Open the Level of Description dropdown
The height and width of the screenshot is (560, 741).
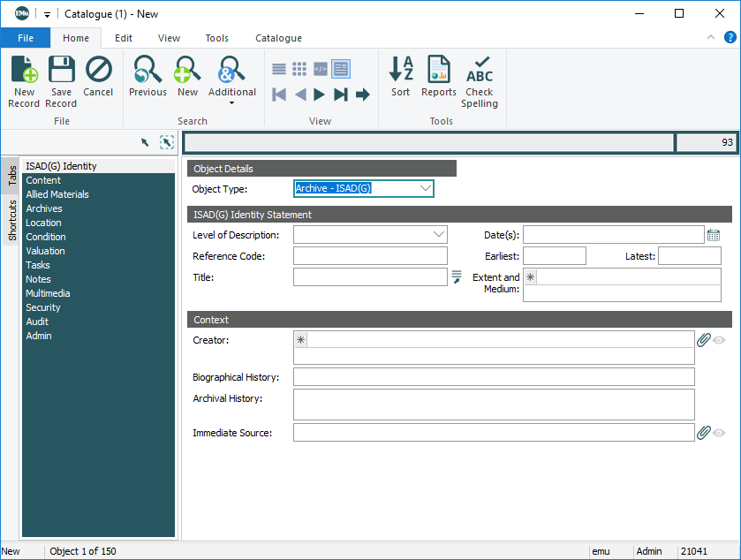[x=439, y=235]
